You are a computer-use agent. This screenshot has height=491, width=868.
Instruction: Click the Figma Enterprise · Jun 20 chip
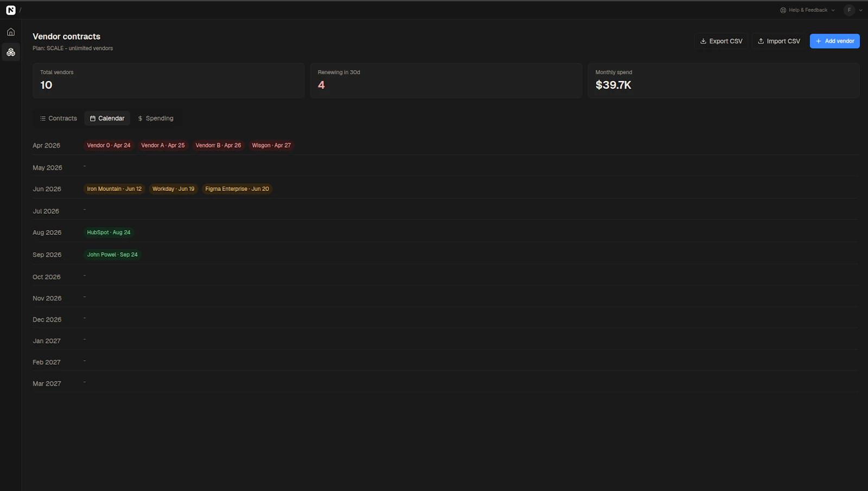[237, 189]
